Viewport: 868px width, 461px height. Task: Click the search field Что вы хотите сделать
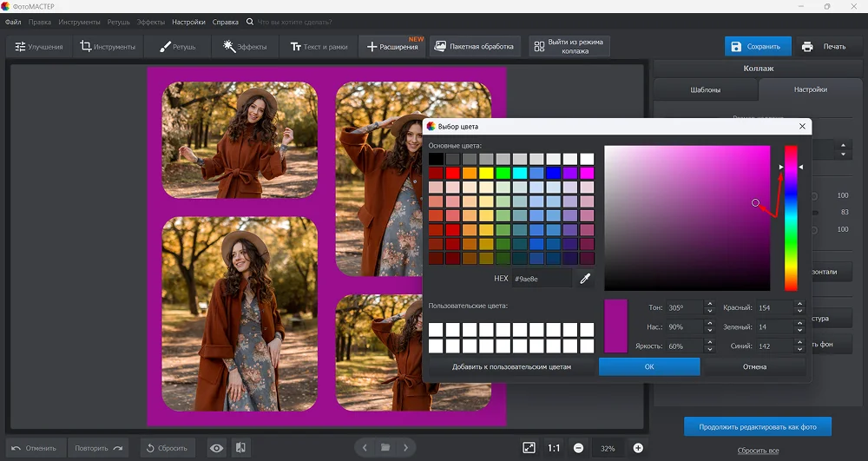(294, 22)
